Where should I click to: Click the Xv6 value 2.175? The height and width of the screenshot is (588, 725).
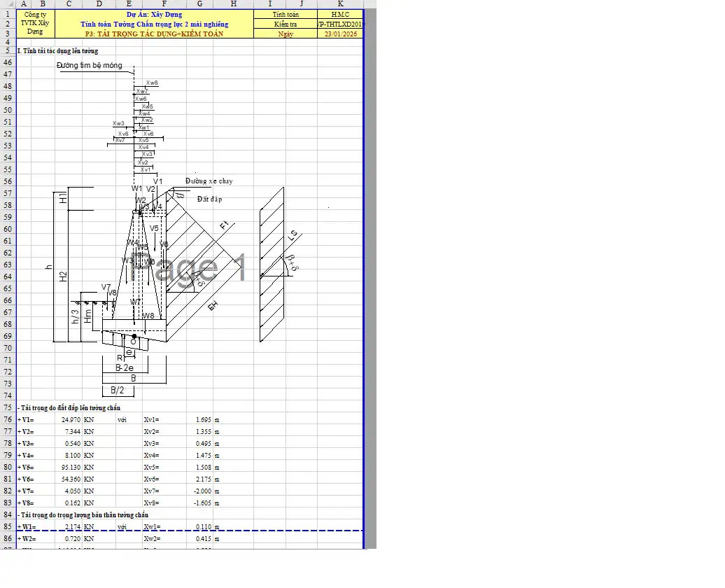click(199, 479)
